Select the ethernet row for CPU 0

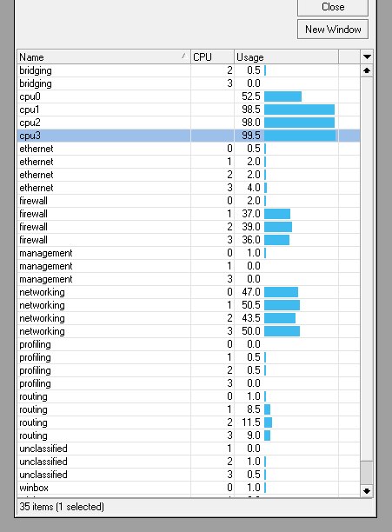pyautogui.click(x=189, y=149)
